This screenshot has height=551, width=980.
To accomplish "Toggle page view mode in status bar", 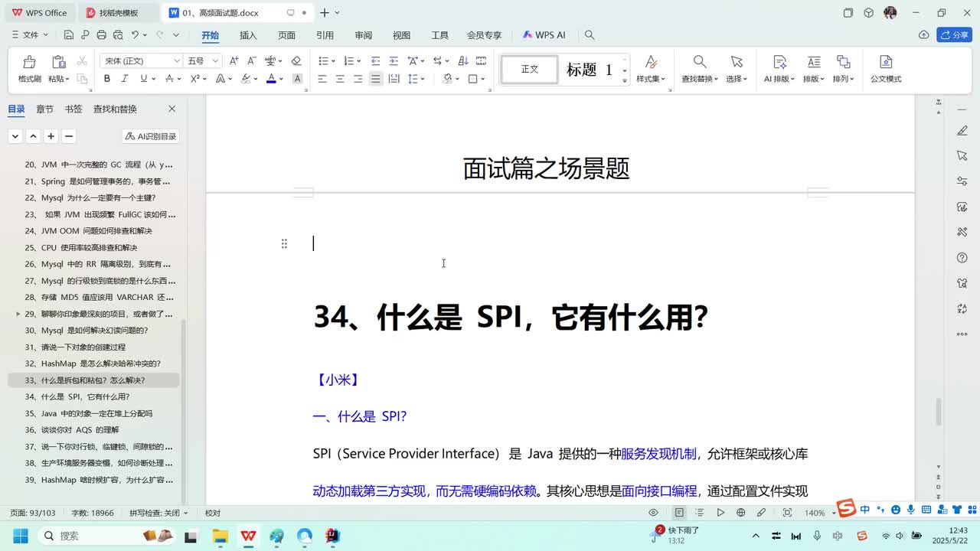I will [679, 513].
